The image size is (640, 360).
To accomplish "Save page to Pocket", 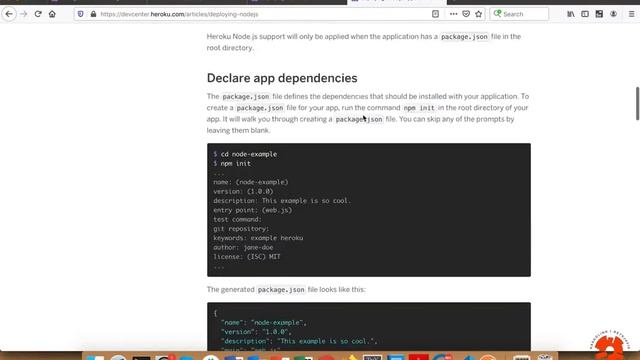I will (x=466, y=14).
